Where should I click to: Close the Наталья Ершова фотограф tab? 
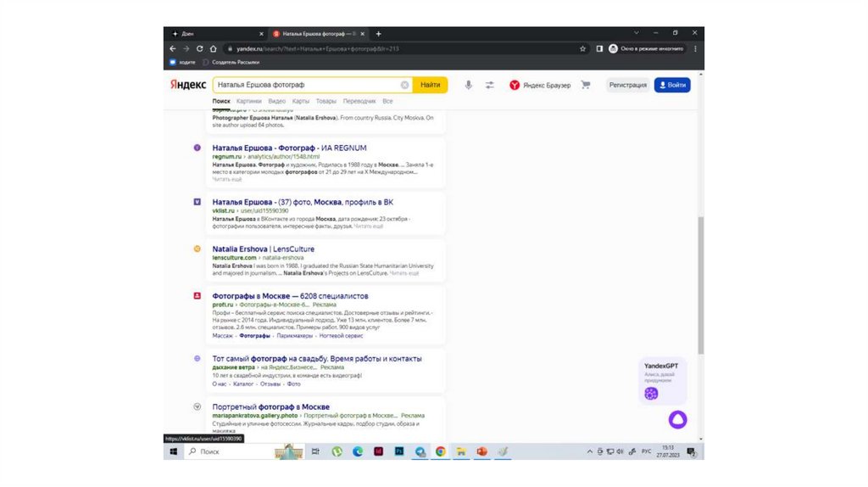[x=363, y=34]
